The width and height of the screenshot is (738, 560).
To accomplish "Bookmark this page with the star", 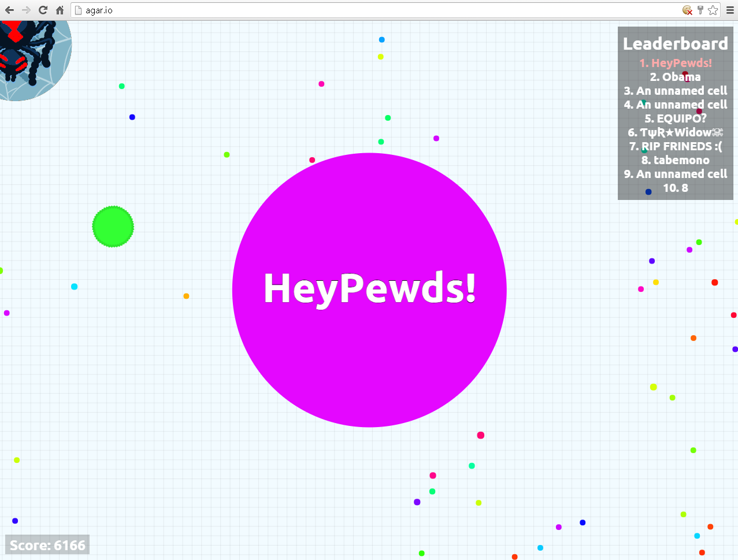I will coord(713,10).
